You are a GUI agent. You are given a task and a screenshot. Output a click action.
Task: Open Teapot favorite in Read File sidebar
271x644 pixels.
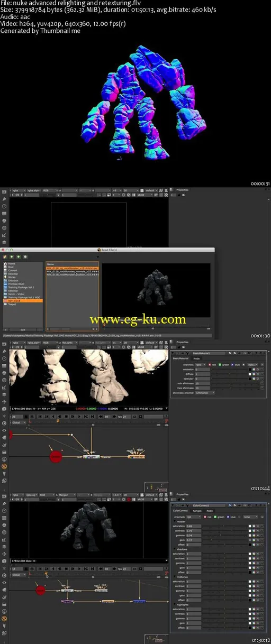pyautogui.click(x=12, y=304)
